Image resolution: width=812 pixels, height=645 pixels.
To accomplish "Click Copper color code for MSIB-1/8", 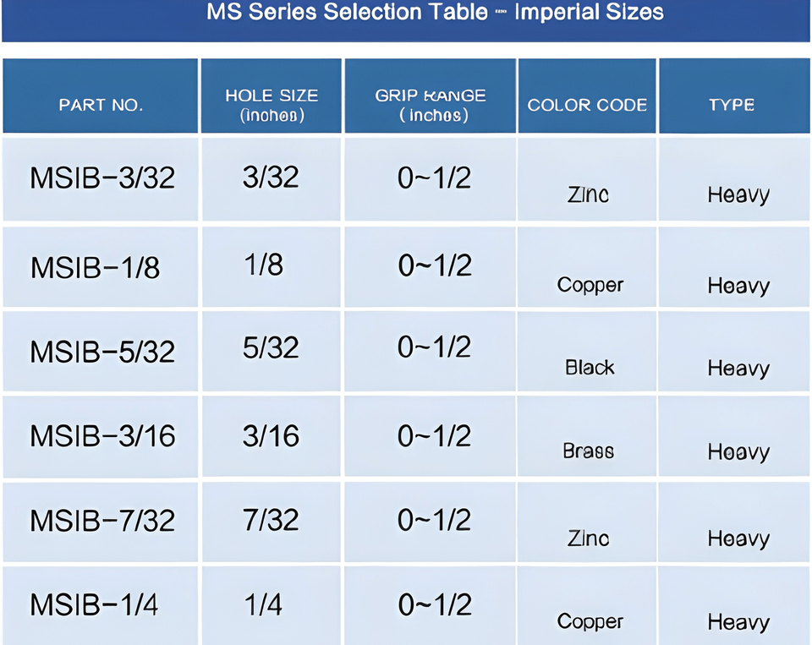I will [x=590, y=285].
